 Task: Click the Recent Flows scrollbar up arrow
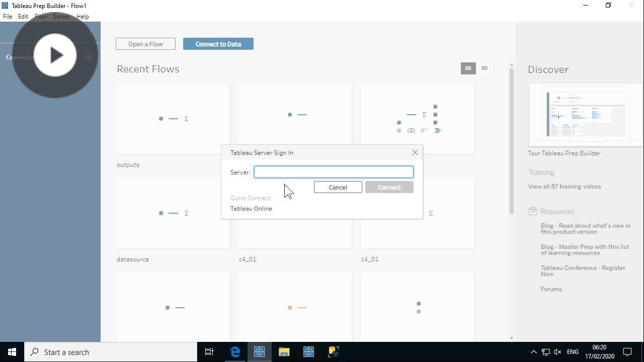(x=512, y=65)
